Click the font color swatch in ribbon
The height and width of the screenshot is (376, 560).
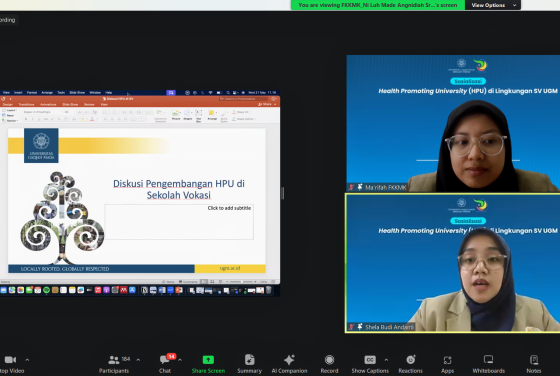coord(92,119)
